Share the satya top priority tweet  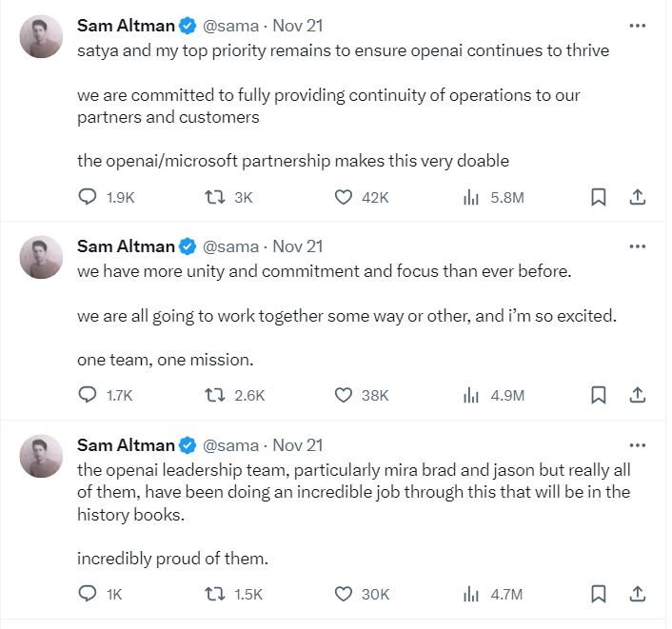638,197
